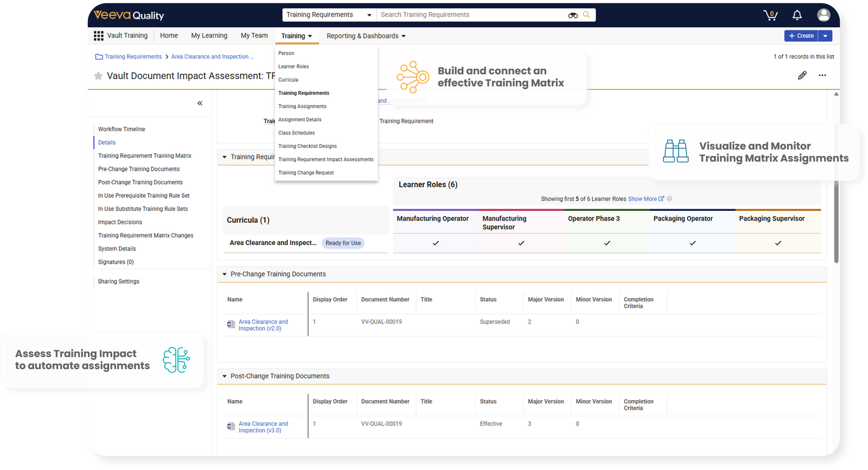Open the shopping cart icon
The height and width of the screenshot is (470, 868).
click(770, 15)
